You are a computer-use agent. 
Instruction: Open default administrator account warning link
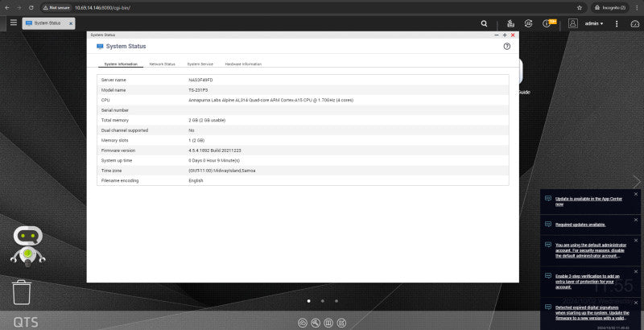[x=591, y=250]
